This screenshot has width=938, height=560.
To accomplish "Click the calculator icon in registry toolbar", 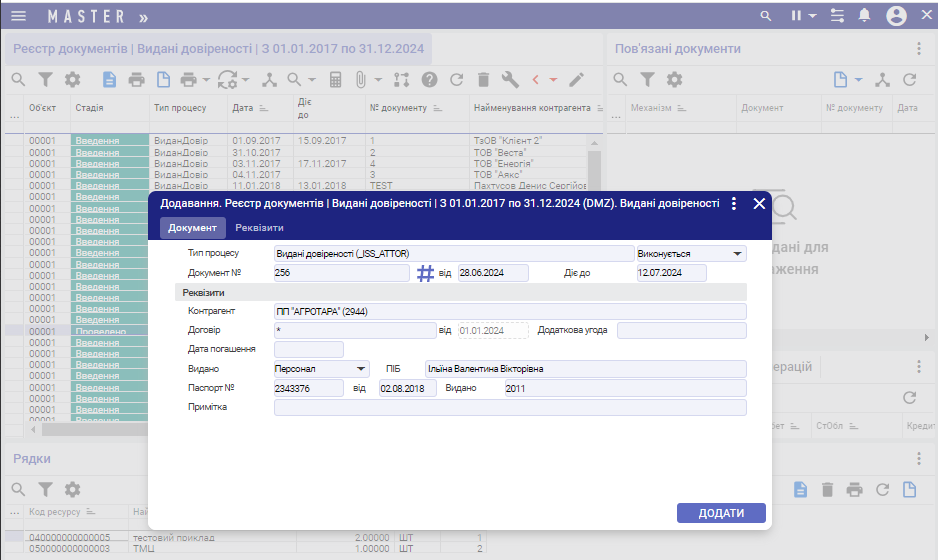I will 336,80.
